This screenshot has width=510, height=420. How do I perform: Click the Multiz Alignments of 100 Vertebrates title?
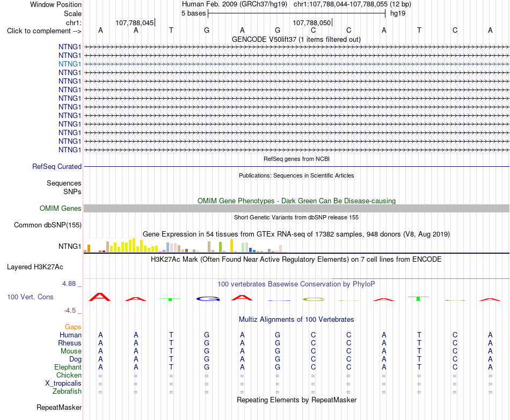296,320
